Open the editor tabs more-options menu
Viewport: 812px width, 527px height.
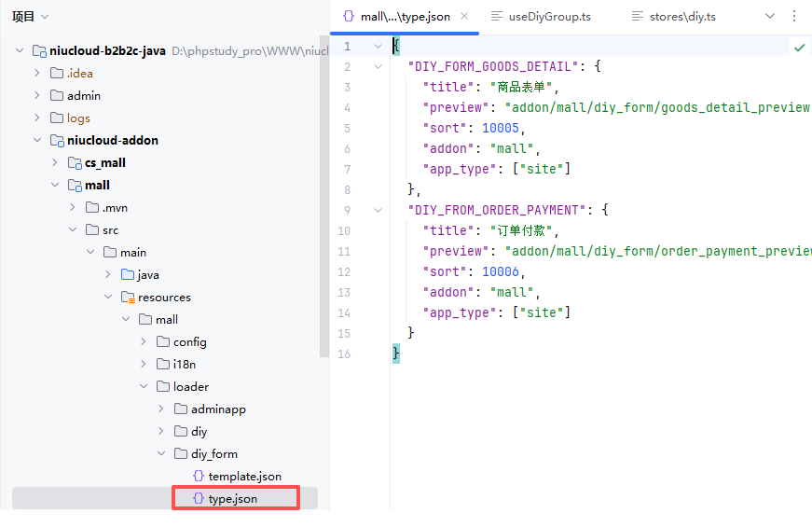click(x=794, y=16)
